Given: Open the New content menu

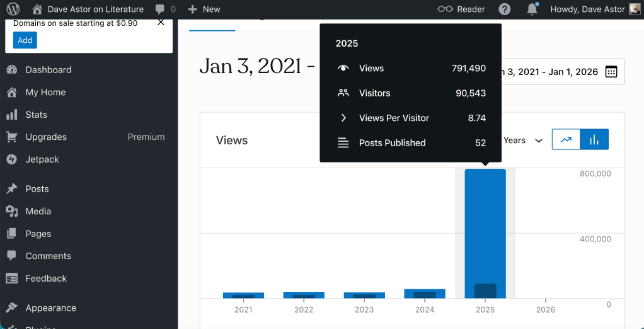Looking at the screenshot, I should [204, 9].
